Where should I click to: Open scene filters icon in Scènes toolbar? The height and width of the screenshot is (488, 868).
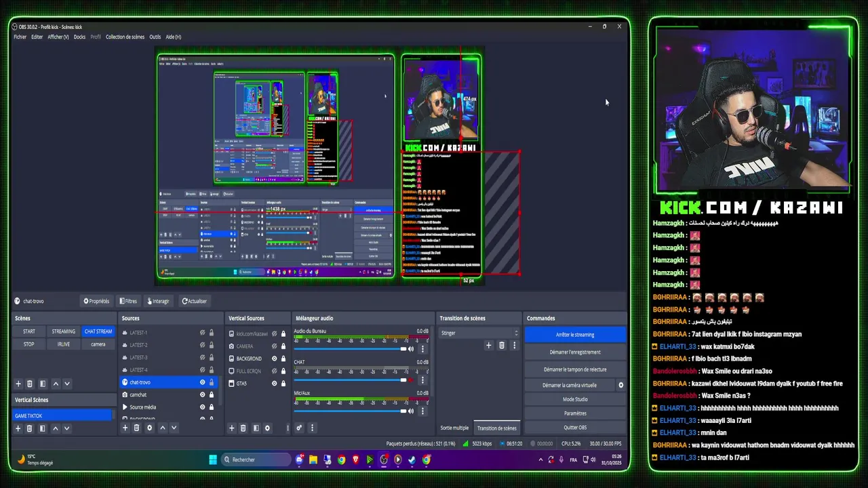pos(43,384)
